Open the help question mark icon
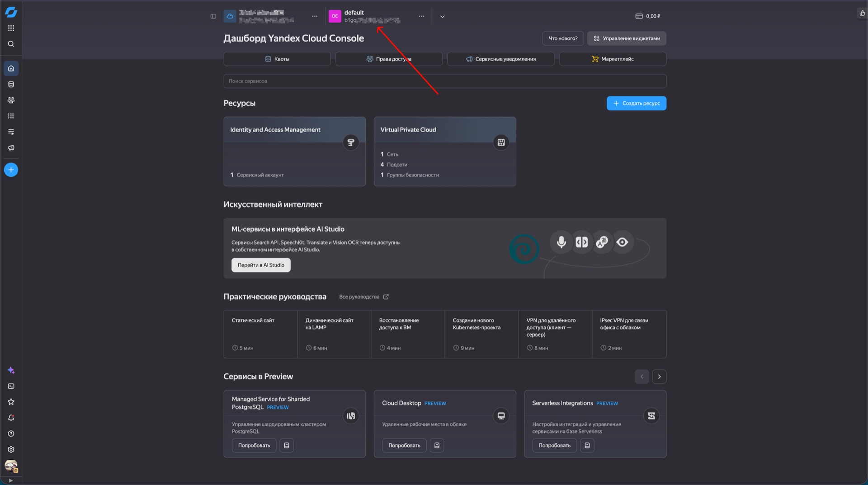 pyautogui.click(x=11, y=433)
